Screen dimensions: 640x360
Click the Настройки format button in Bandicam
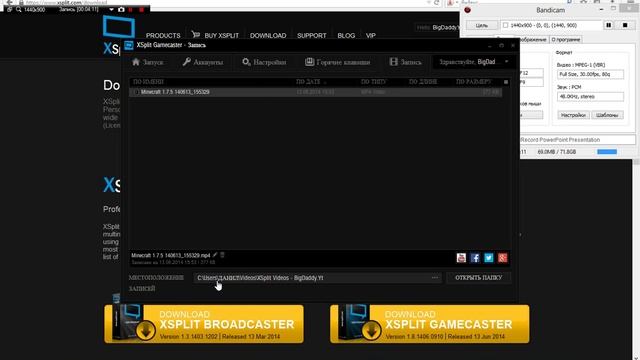(573, 115)
